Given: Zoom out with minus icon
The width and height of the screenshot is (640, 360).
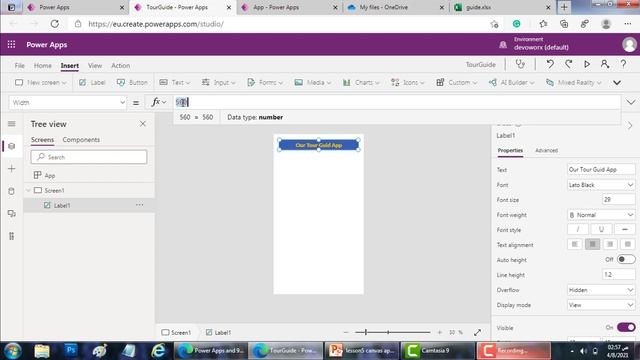Looking at the screenshot, I should [x=346, y=333].
